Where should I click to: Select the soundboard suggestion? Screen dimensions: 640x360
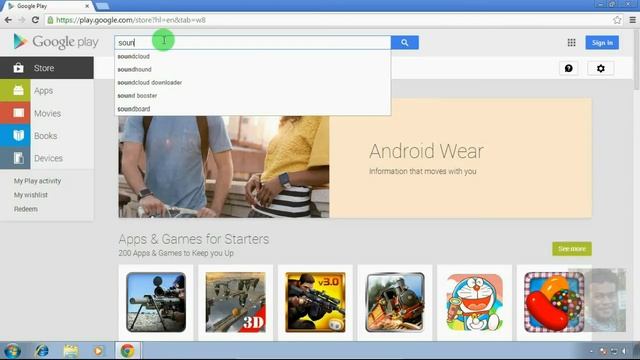253,109
